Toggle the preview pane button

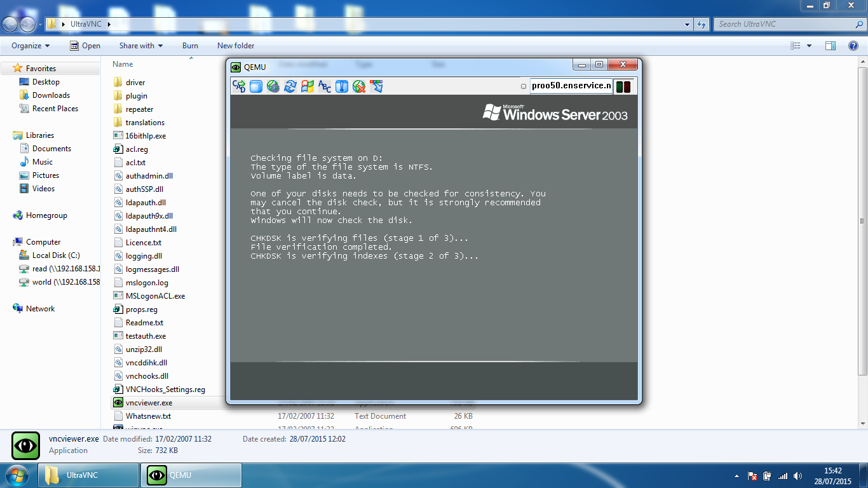coord(831,46)
